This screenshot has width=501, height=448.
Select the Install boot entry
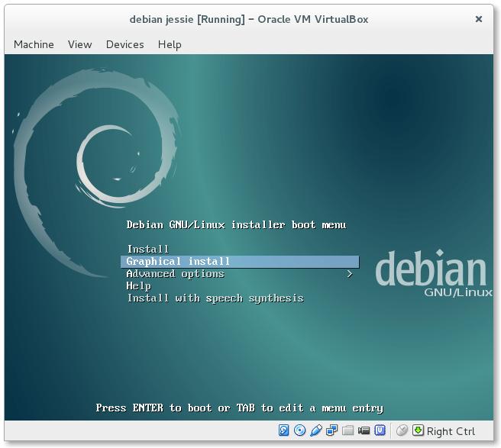click(x=240, y=249)
